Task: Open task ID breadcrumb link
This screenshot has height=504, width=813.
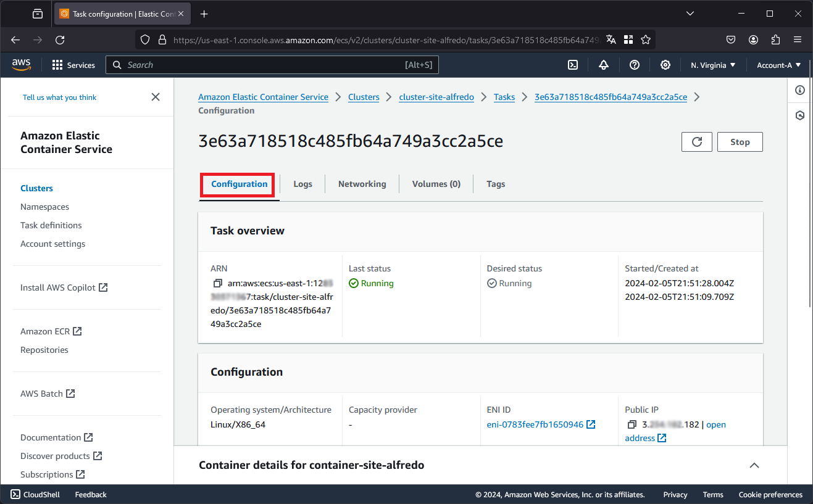Action: point(611,97)
